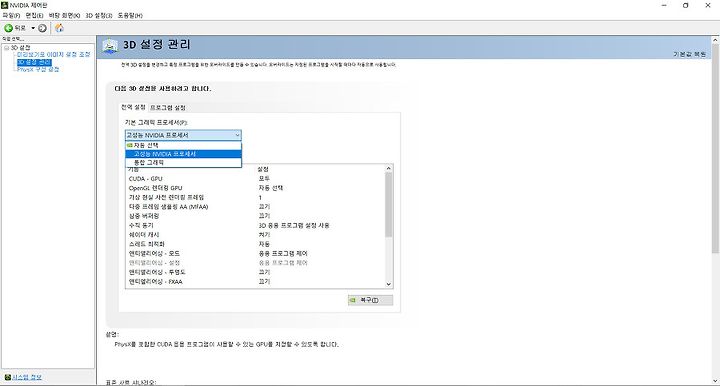The image size is (720, 386).
Task: Click the settings list scroll-up arrow
Action: [389, 168]
